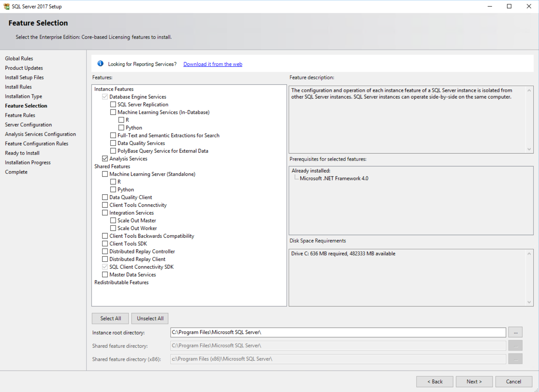Open the Download it from the web link
The image size is (539, 392).
213,64
